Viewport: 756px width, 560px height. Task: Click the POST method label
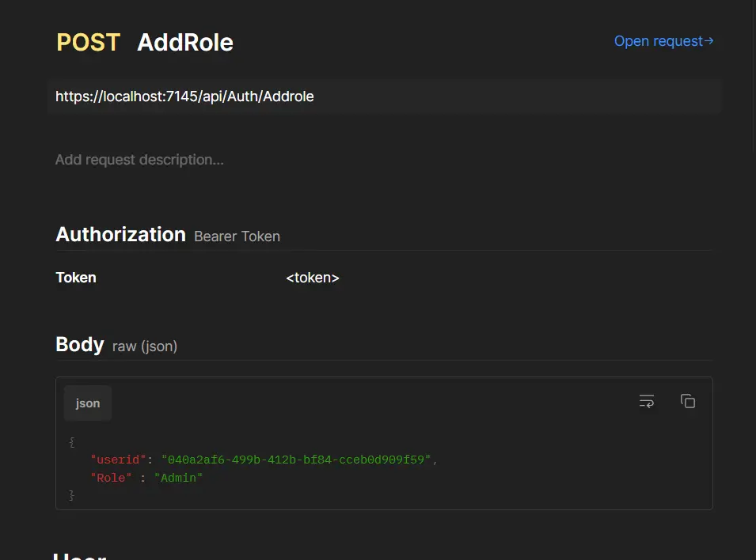tap(88, 43)
